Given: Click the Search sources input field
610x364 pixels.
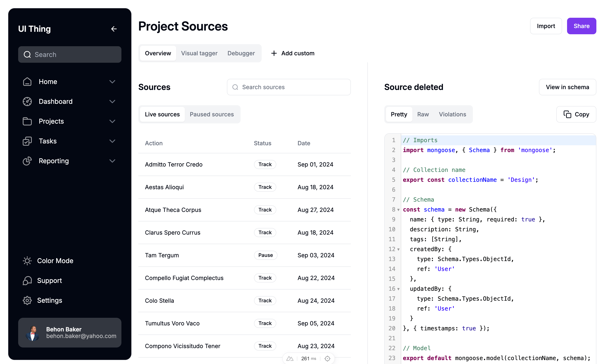Looking at the screenshot, I should click(x=289, y=87).
